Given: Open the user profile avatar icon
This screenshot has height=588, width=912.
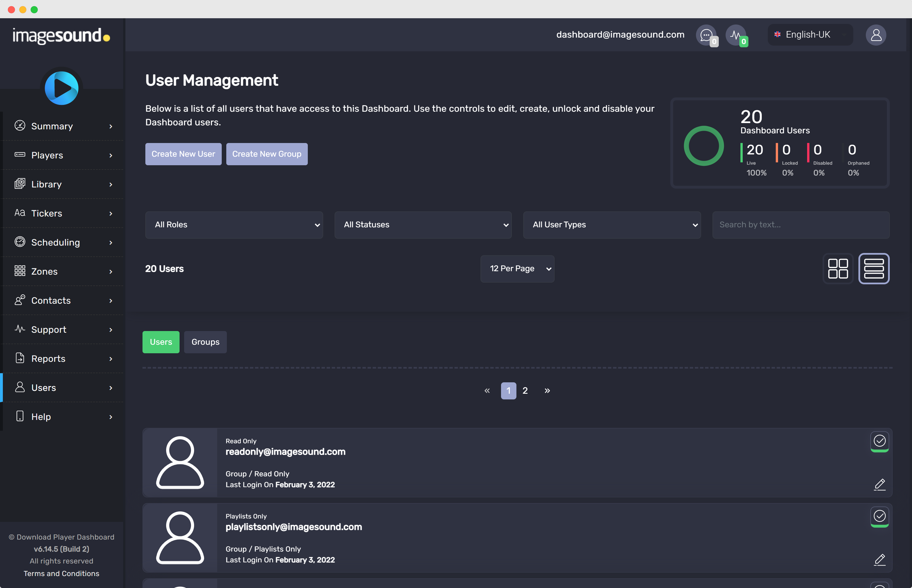Looking at the screenshot, I should coord(876,35).
